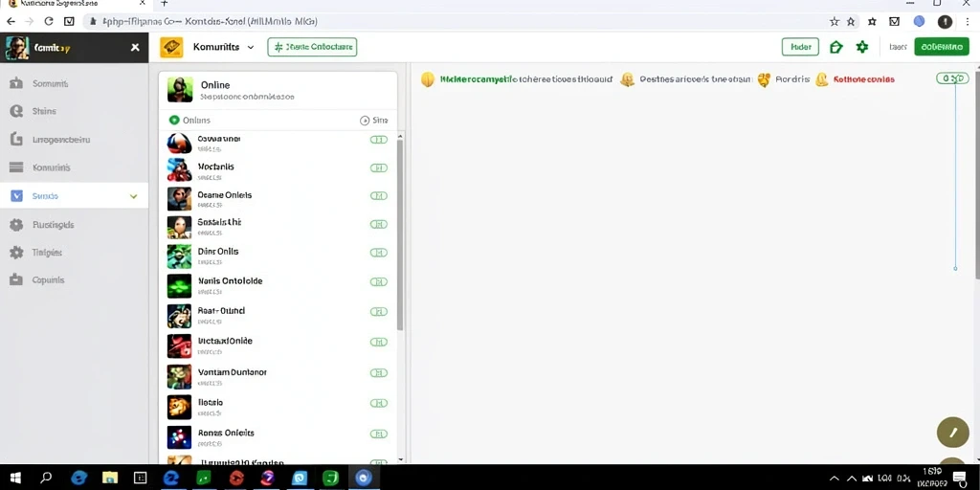
Task: Click the outlined Hider button
Action: [800, 47]
